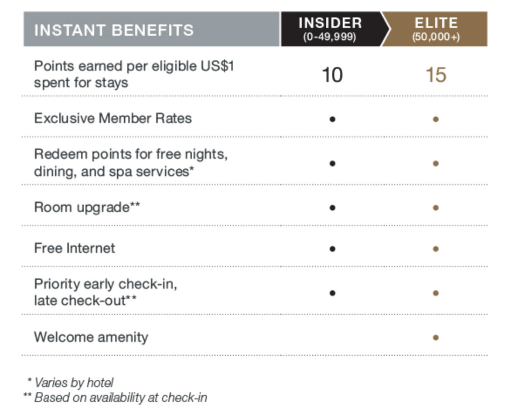Click the Exclusive Member Rates label
Screen dimensions: 532x415
[x=113, y=118]
